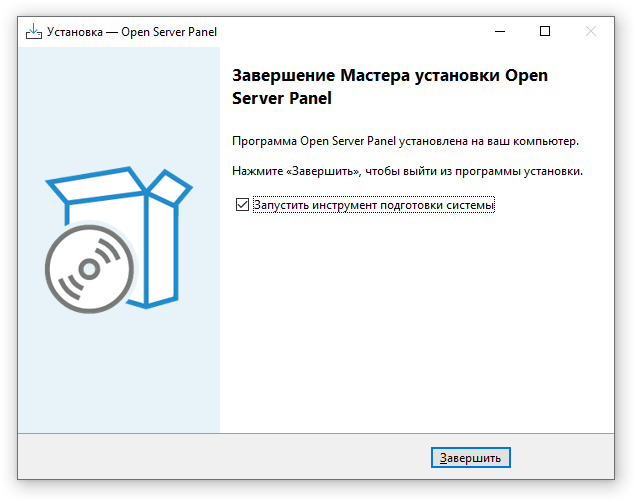This screenshot has width=636, height=502.
Task: Click the installer download icon in title bar
Action: (34, 32)
